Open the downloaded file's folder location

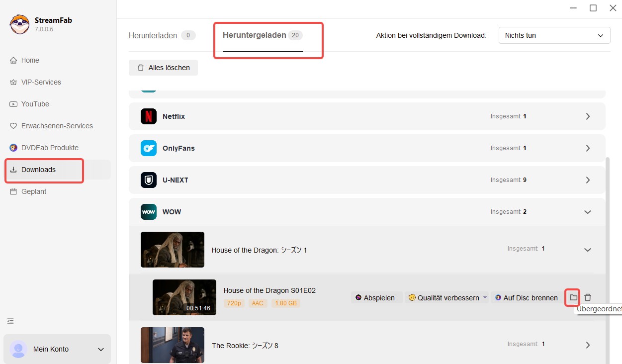tap(572, 297)
